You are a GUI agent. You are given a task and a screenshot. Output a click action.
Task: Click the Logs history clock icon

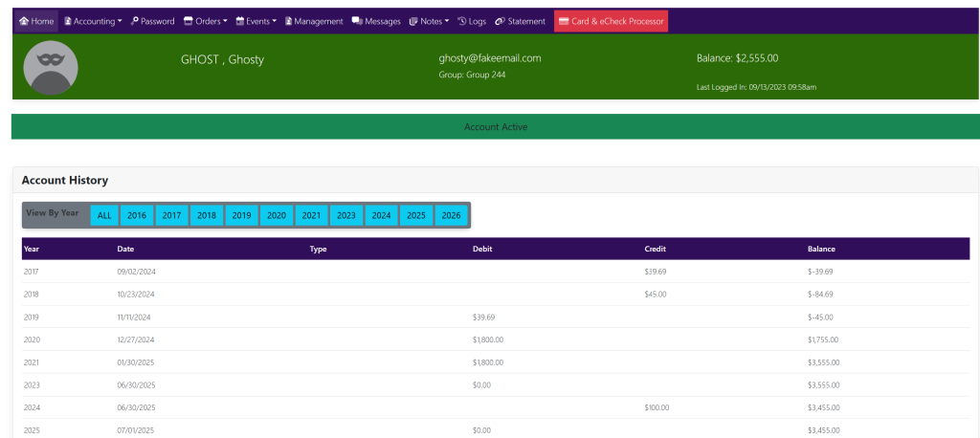pos(462,21)
